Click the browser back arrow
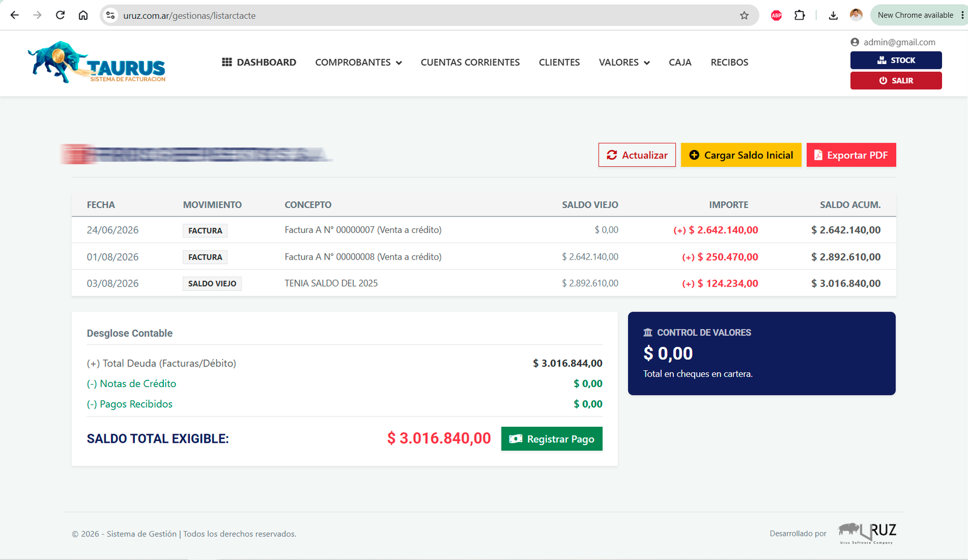The width and height of the screenshot is (968, 560). pyautogui.click(x=15, y=15)
